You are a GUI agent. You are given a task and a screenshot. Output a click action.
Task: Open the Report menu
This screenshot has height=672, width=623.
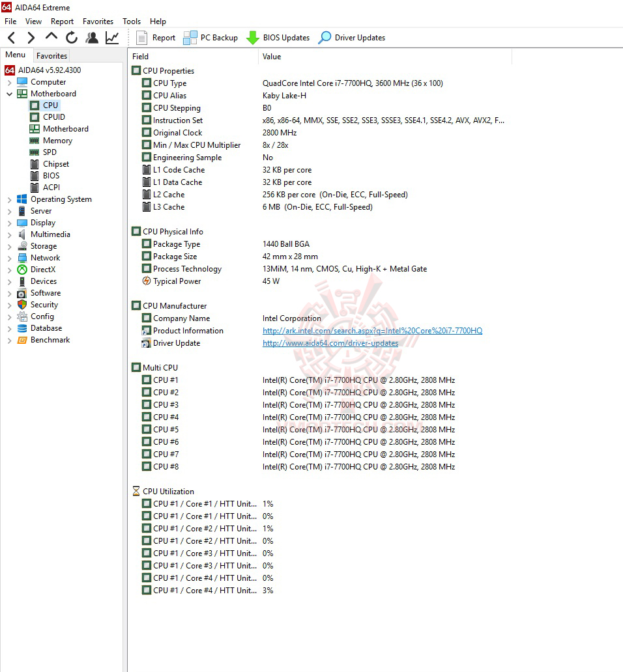coord(62,21)
